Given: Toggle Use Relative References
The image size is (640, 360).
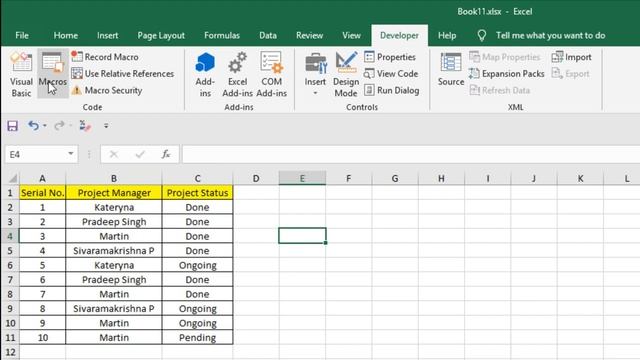Looking at the screenshot, I should point(123,73).
